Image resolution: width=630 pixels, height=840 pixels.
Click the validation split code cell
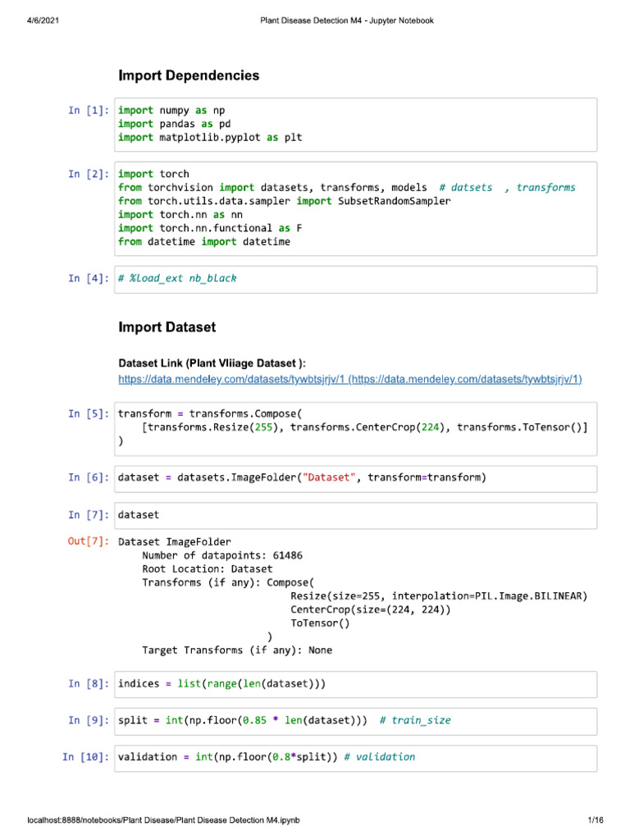coord(357,757)
